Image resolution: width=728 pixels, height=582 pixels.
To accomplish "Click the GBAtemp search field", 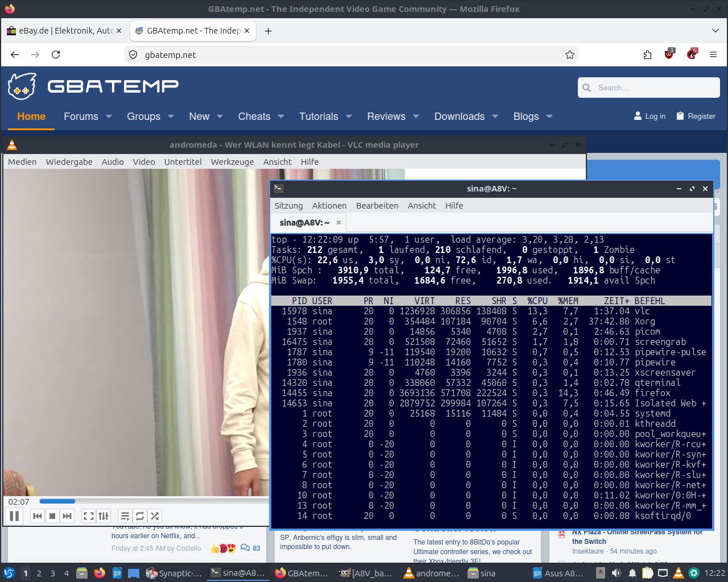I will [x=649, y=88].
